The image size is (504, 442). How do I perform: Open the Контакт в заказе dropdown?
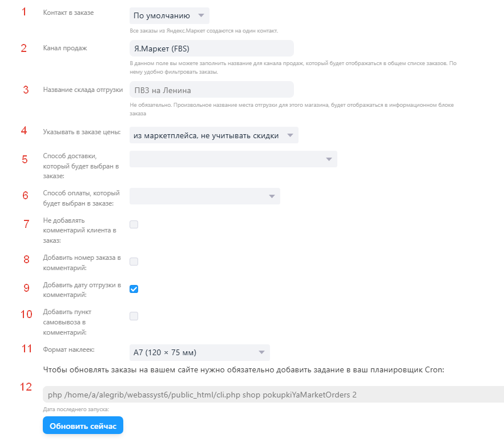170,16
